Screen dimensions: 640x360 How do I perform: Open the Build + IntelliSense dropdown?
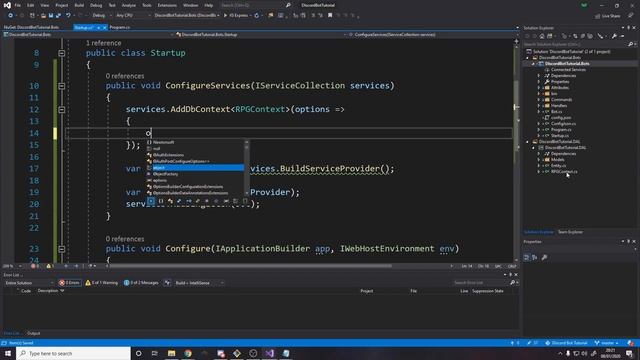(199, 282)
